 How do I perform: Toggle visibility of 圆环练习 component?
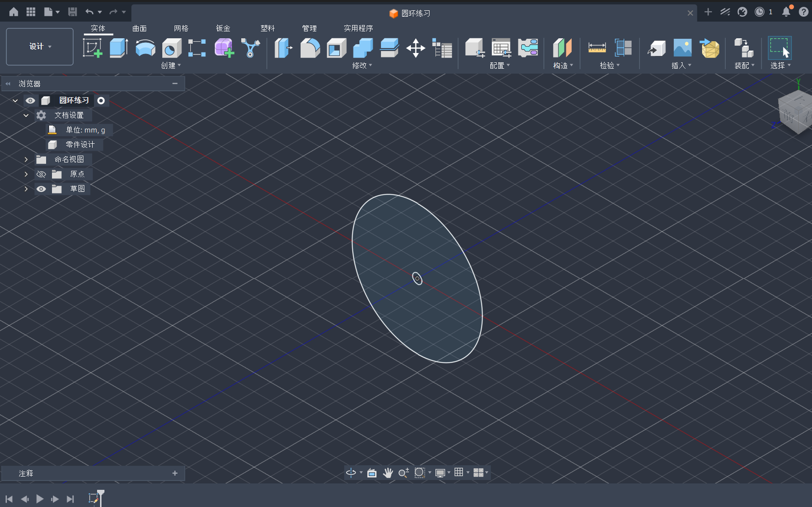[30, 101]
